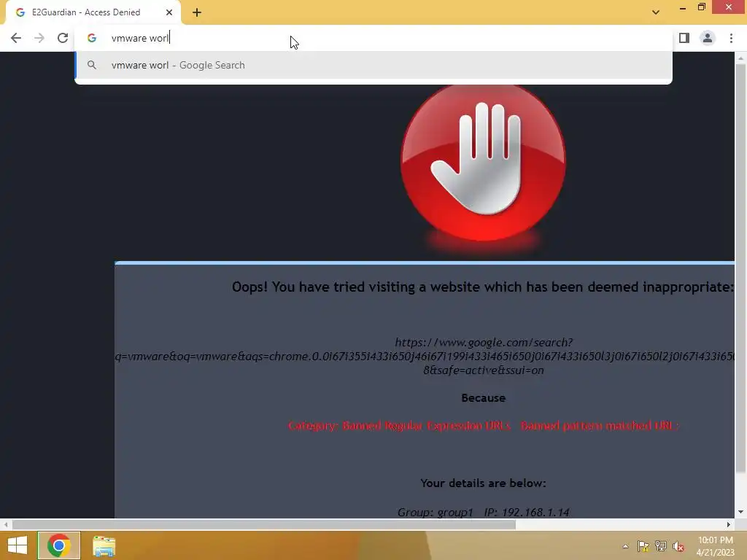Image resolution: width=747 pixels, height=560 pixels.
Task: Click the blocked google.com/search URL text
Action: pyautogui.click(x=425, y=356)
